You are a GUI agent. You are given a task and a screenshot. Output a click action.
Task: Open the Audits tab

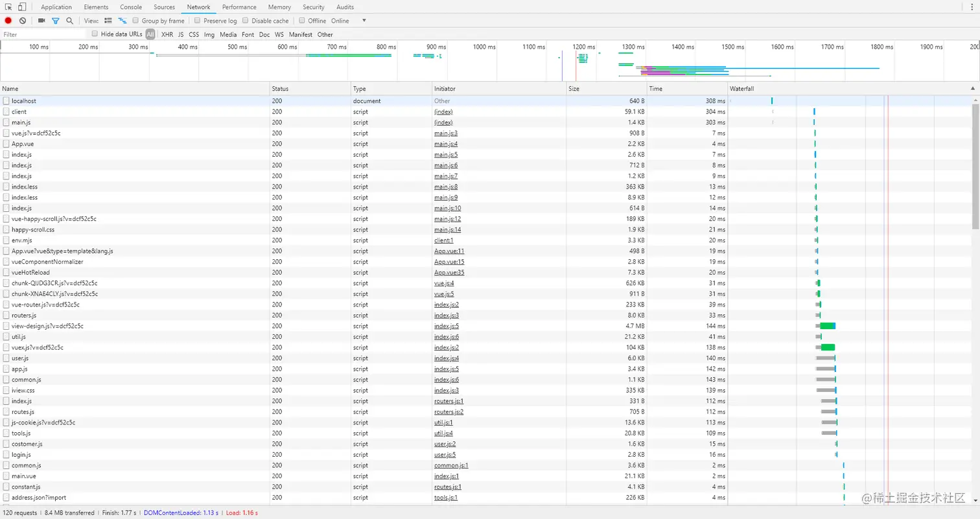pyautogui.click(x=345, y=7)
